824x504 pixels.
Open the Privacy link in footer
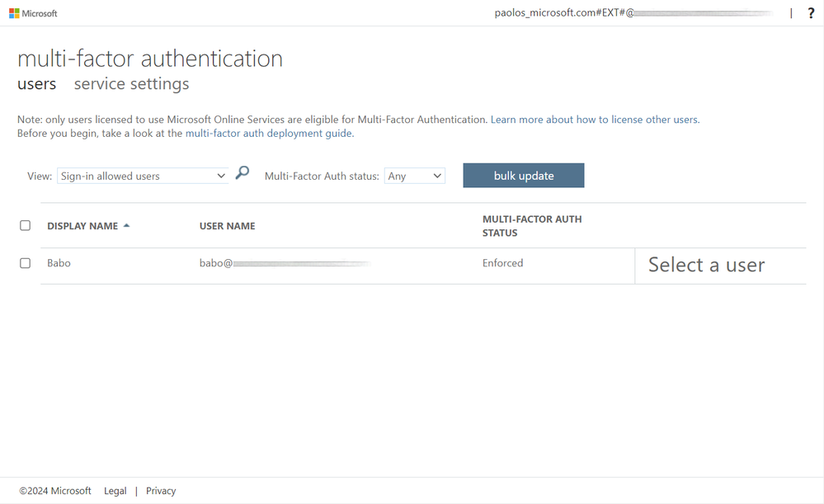click(161, 491)
